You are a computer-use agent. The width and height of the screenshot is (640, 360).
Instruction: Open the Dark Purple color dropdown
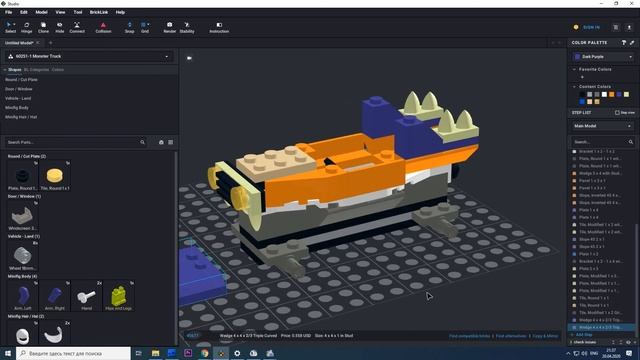[603, 57]
